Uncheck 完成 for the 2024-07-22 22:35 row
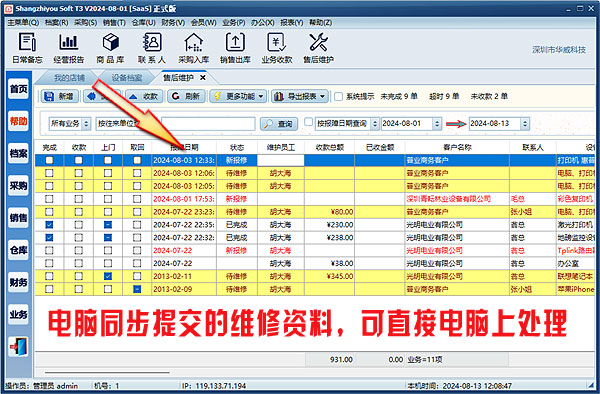The height and width of the screenshot is (394, 600). coord(49,225)
